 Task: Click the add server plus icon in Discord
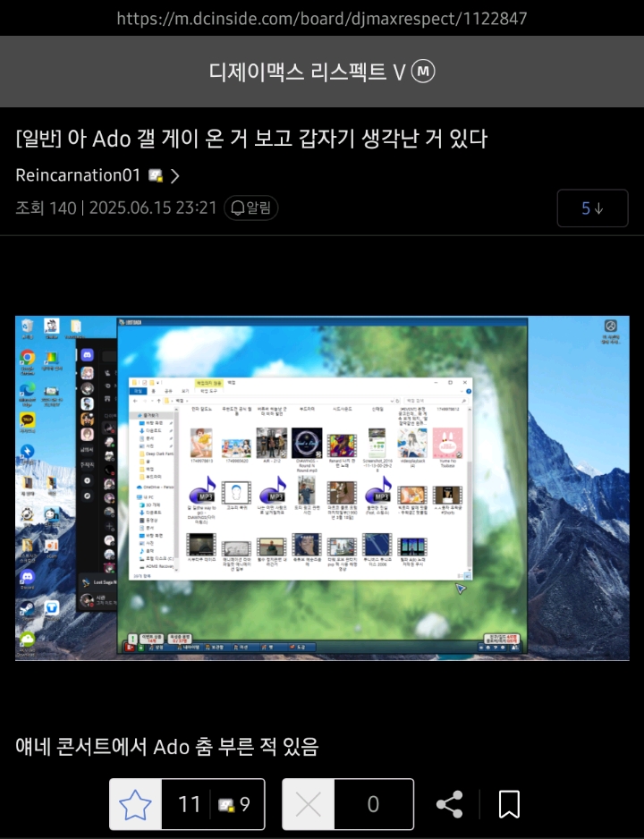point(87,480)
